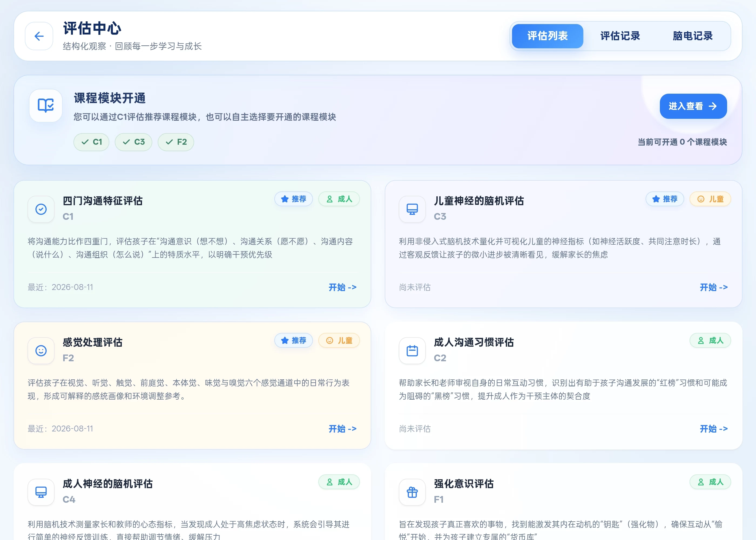Screen dimensions: 756x540
Task: Click the 儿童 badge on the C3 card
Action: [x=710, y=199]
